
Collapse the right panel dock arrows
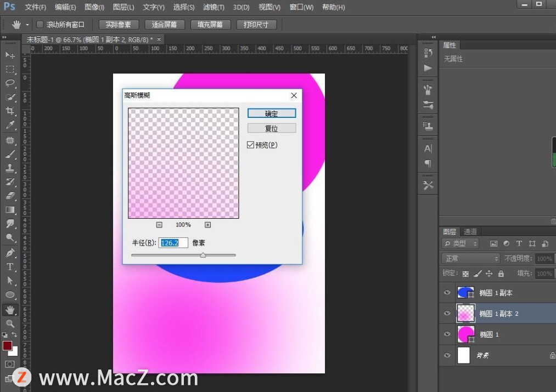(x=433, y=37)
